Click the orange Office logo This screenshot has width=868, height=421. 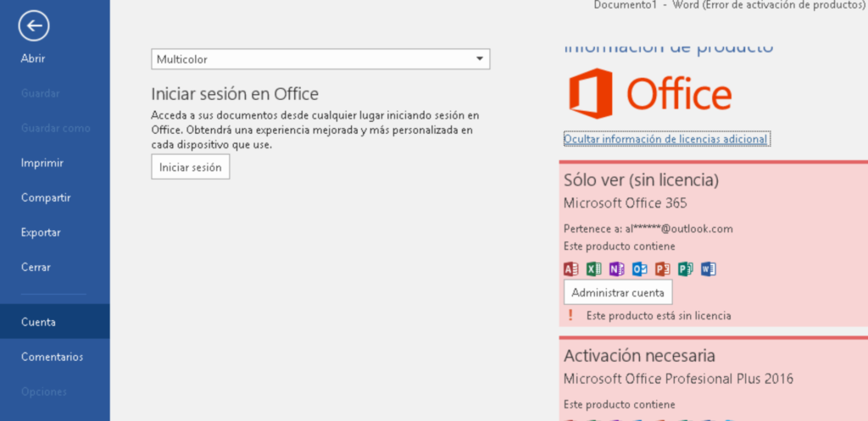tap(650, 93)
